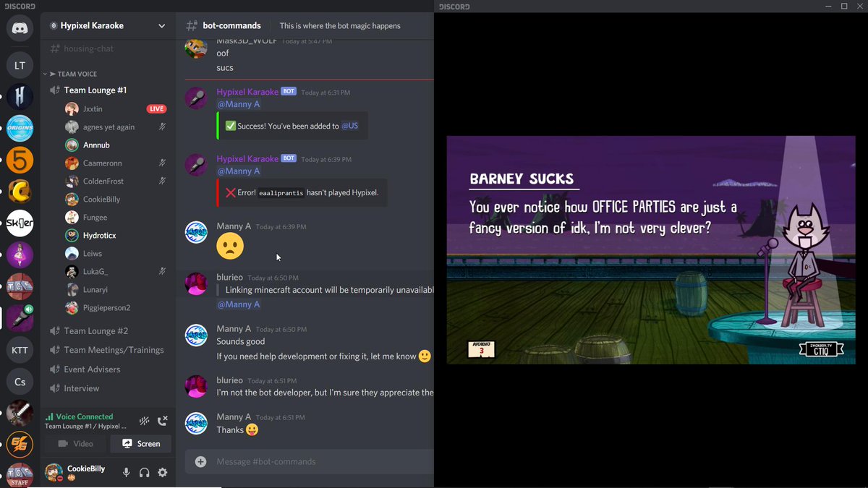
Task: Disconnect from voice channel
Action: 163,421
